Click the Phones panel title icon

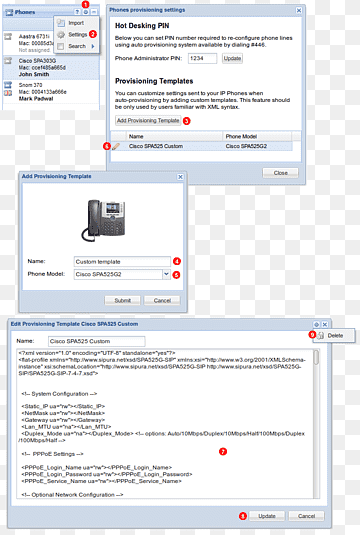(x=9, y=13)
